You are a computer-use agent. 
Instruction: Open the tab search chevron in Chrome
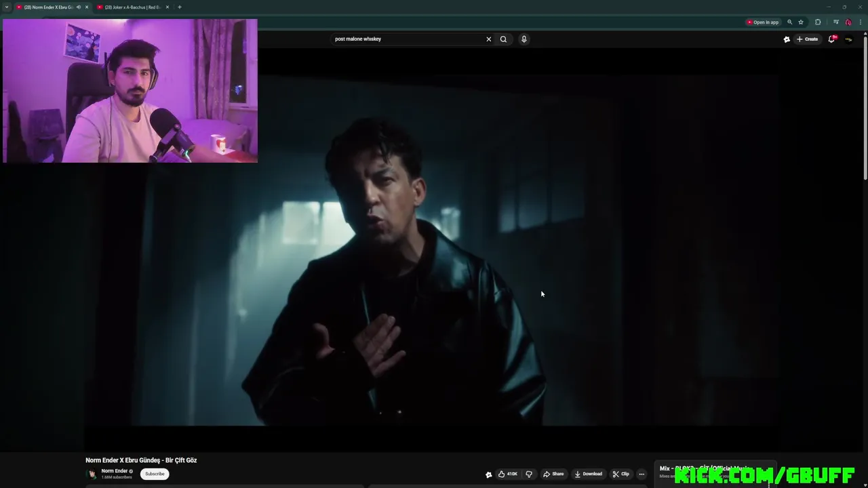[x=7, y=7]
